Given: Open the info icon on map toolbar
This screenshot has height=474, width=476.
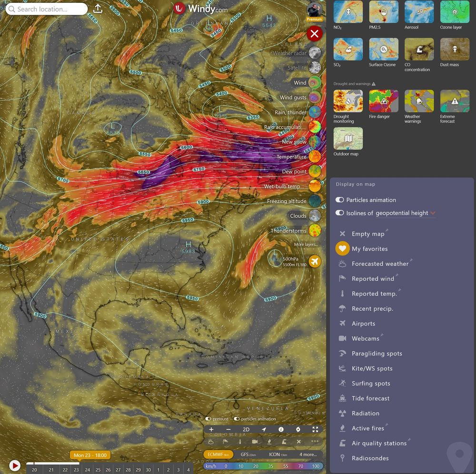Looking at the screenshot, I should (281, 429).
